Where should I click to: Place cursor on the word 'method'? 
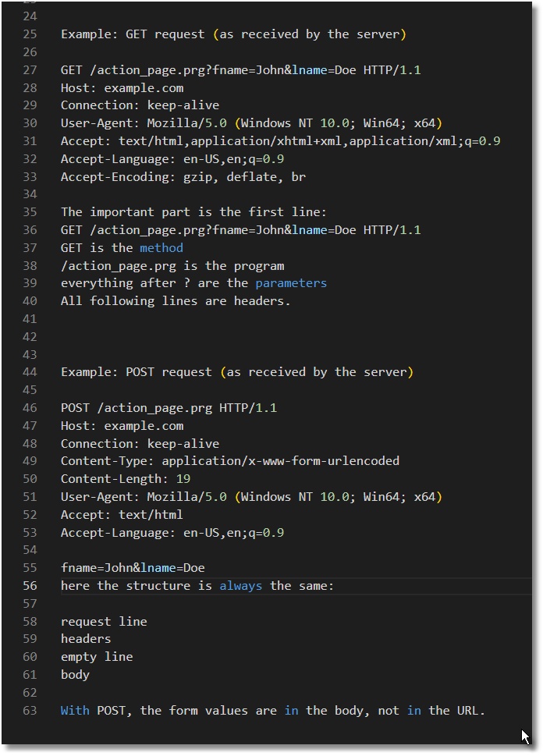coord(161,248)
